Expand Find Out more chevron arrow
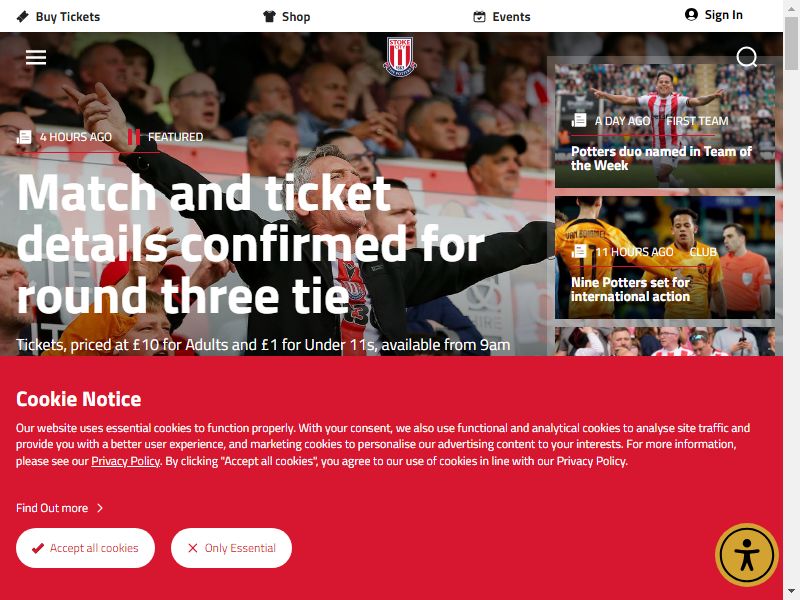This screenshot has width=800, height=600. click(100, 508)
